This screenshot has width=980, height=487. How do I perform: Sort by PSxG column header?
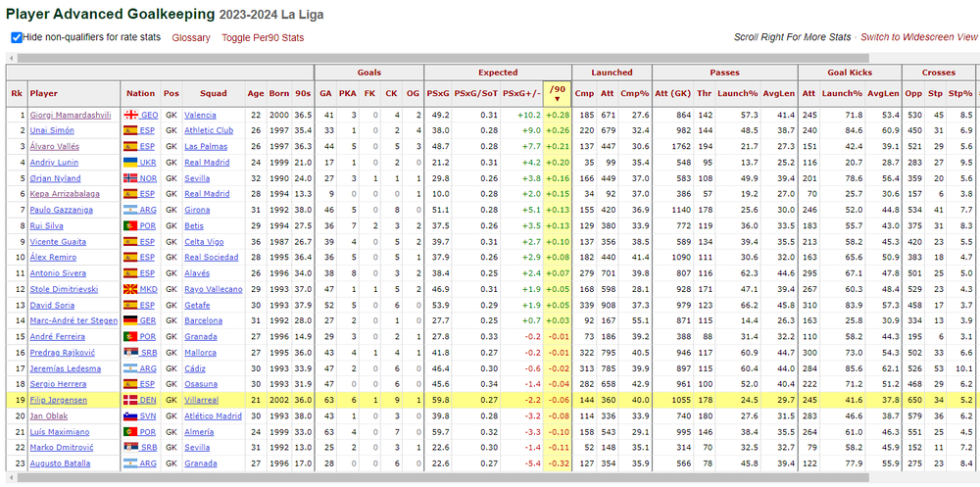437,93
